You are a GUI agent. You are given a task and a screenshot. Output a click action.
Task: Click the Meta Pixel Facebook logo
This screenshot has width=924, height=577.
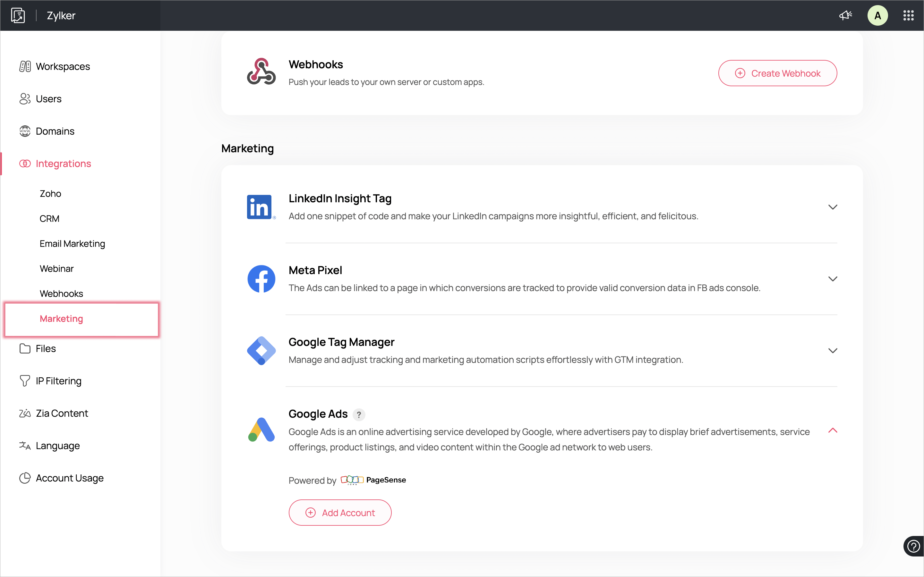[261, 279]
